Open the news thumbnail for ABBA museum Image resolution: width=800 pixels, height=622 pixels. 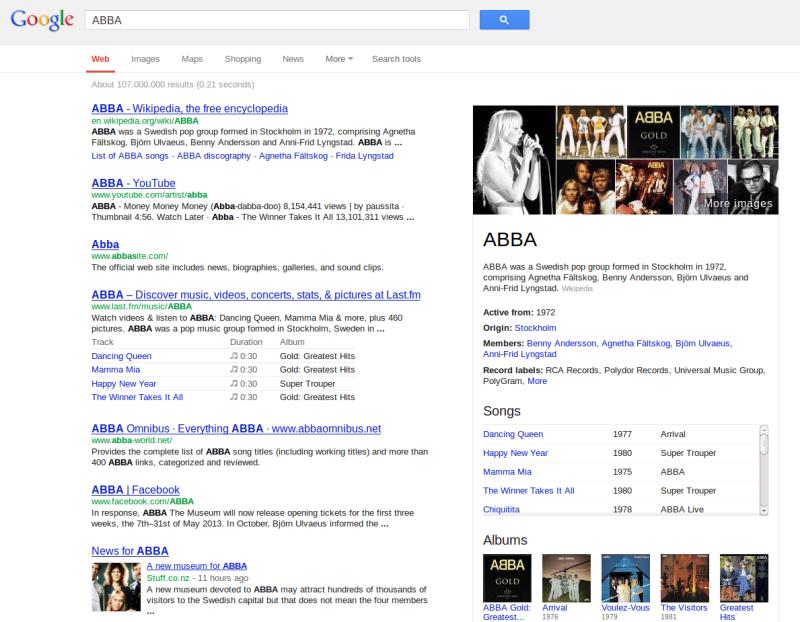click(x=116, y=587)
